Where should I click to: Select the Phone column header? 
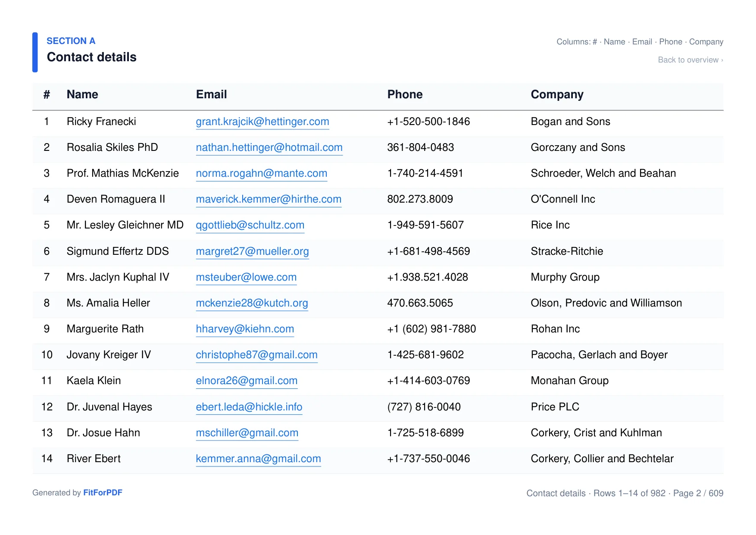tap(405, 94)
